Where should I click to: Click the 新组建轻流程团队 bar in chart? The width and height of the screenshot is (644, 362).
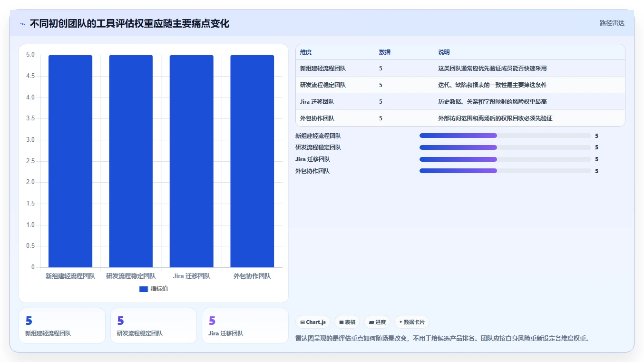70,161
